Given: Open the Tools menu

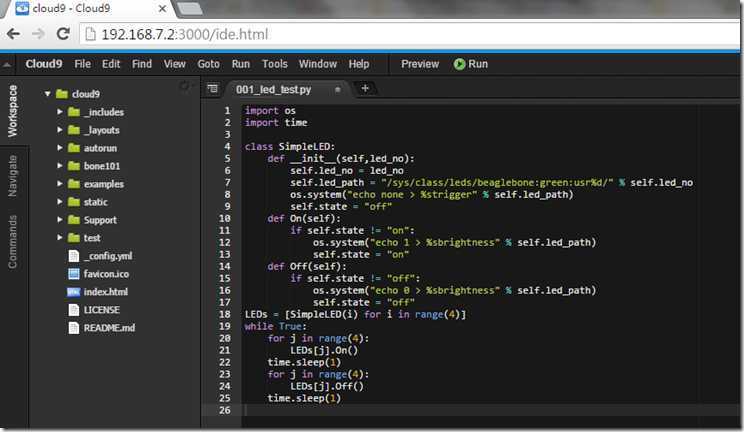Looking at the screenshot, I should 274,64.
